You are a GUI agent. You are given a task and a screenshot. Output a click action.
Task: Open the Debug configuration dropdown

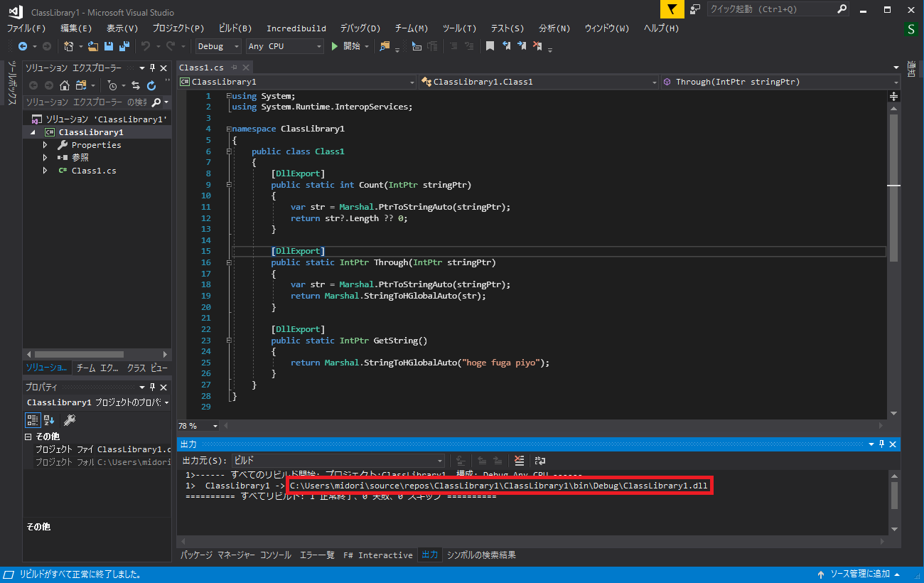[x=217, y=46]
